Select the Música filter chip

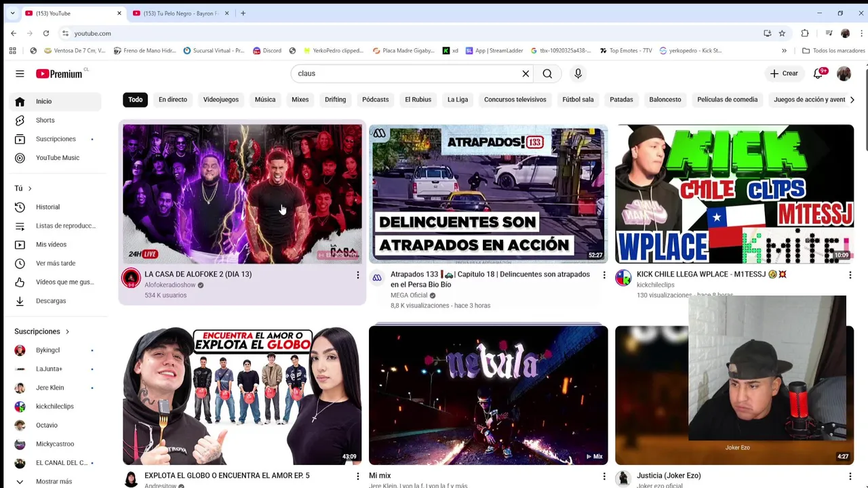[265, 100]
